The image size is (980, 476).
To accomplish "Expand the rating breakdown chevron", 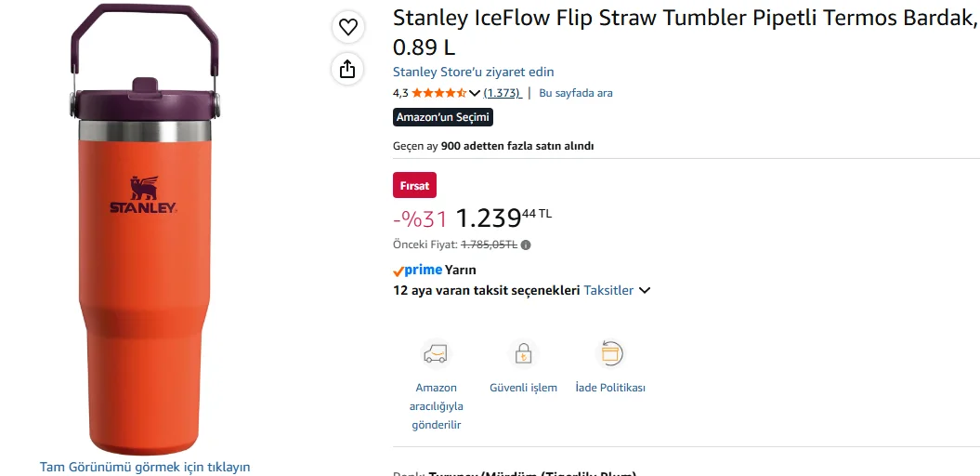I will (x=475, y=93).
